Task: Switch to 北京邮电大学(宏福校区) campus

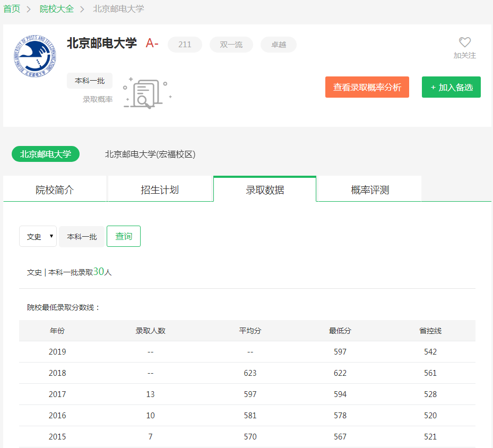Action: 150,154
